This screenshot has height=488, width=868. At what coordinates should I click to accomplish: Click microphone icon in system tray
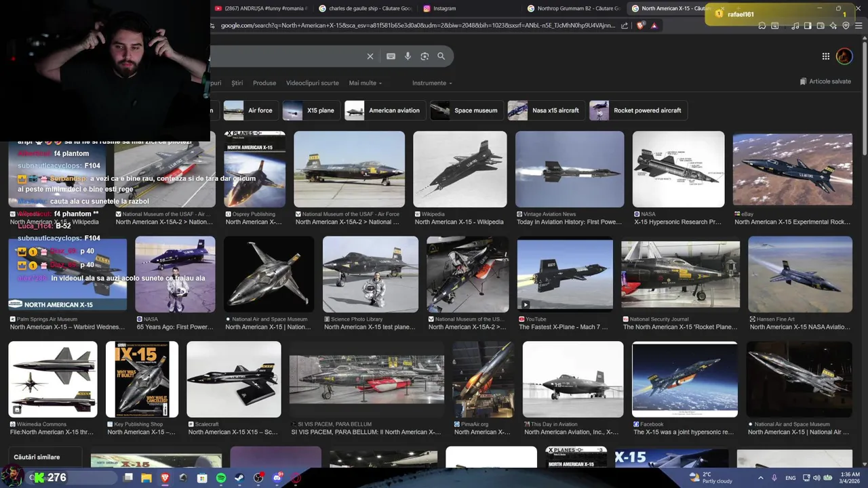point(774,478)
